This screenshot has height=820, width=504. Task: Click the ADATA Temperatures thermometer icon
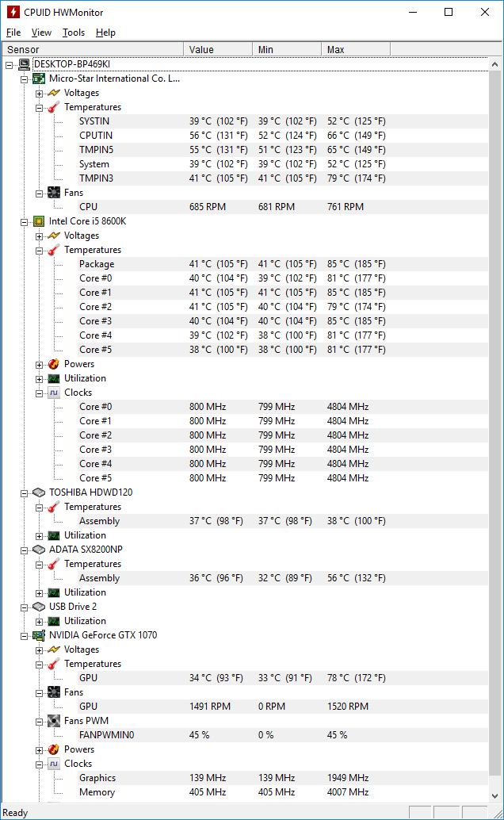pos(53,564)
